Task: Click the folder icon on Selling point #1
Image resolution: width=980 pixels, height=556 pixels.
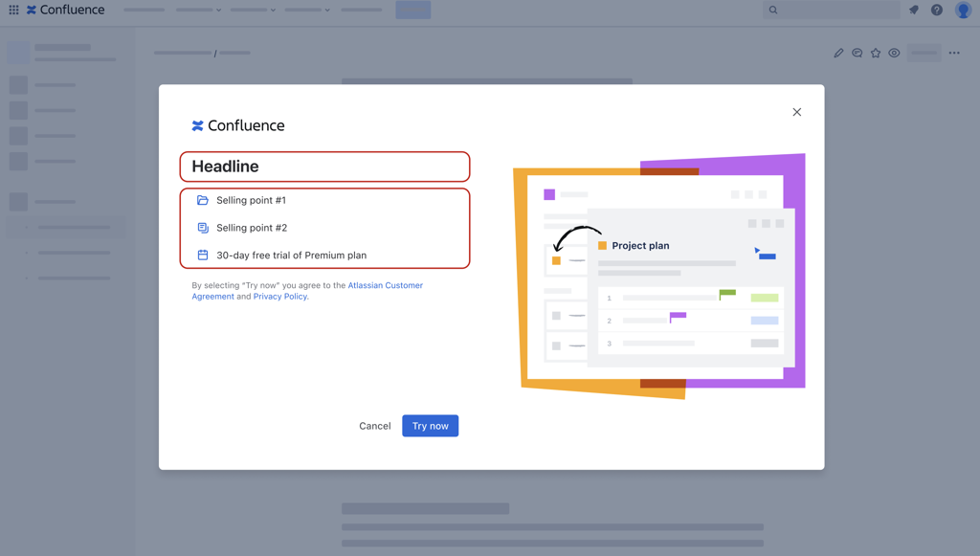Action: [x=201, y=200]
